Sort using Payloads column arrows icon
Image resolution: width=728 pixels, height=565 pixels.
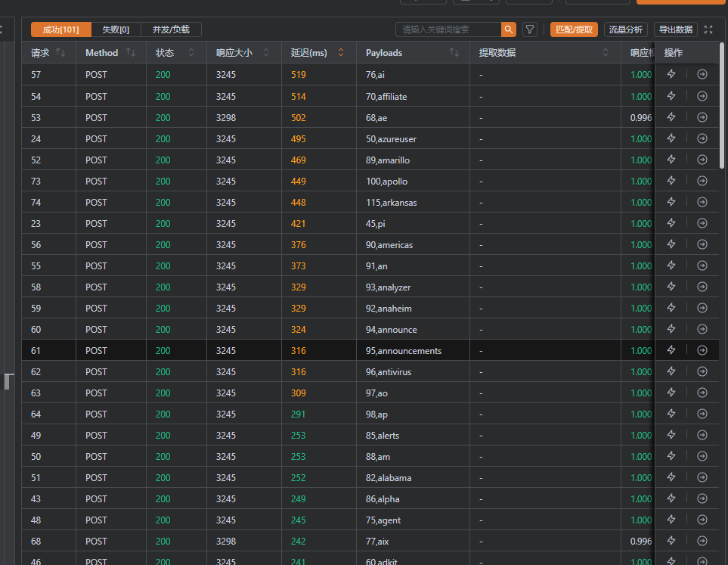pyautogui.click(x=454, y=52)
